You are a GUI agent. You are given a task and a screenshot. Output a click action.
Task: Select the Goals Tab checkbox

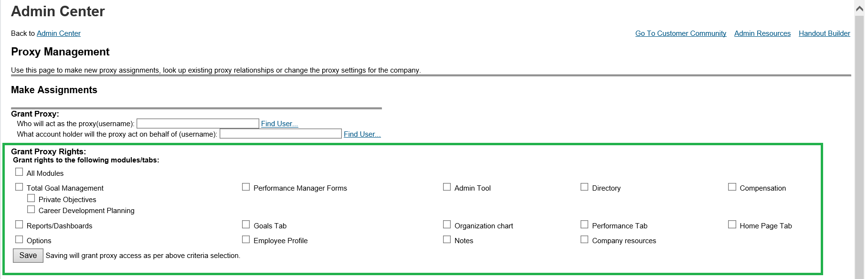(x=246, y=225)
